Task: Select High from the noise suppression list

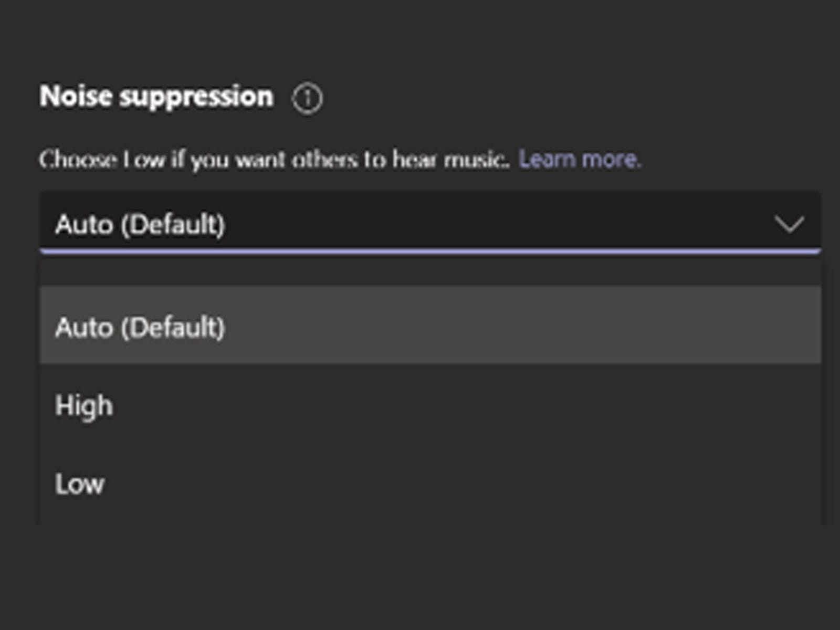Action: (x=84, y=405)
